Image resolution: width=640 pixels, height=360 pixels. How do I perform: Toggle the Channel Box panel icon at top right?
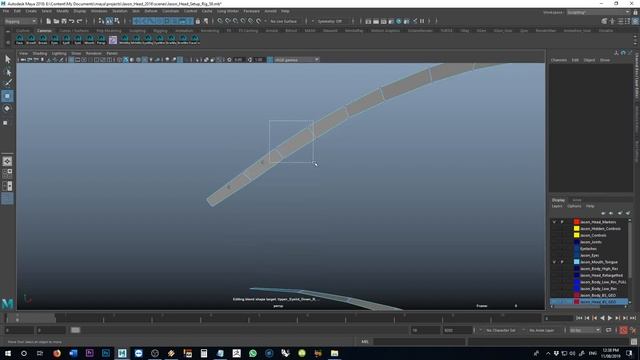coord(635,21)
